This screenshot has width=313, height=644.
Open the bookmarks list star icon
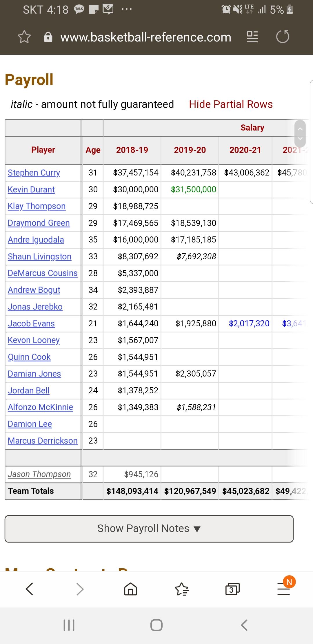182,589
